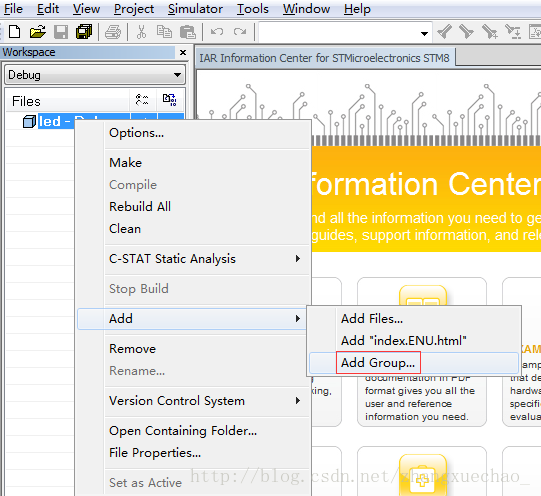541x496 pixels.
Task: Click the Redo arrow icon
Action: click(x=240, y=32)
